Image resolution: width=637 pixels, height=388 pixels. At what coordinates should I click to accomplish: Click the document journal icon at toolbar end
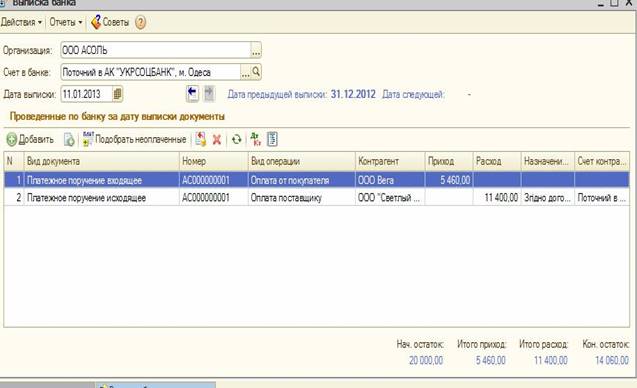click(272, 139)
